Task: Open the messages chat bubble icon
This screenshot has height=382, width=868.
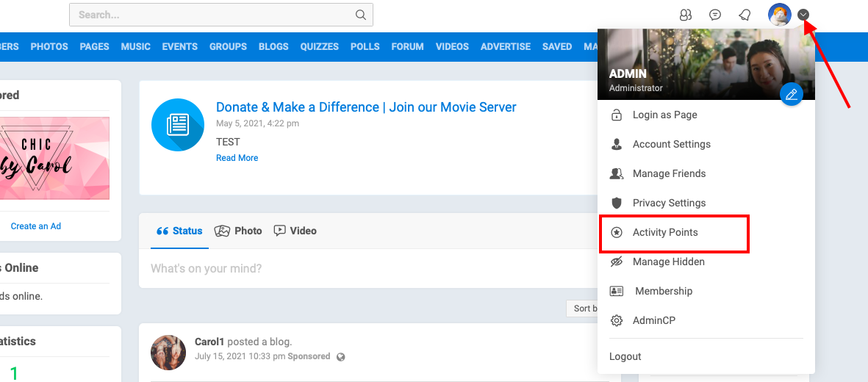Action: (x=715, y=15)
